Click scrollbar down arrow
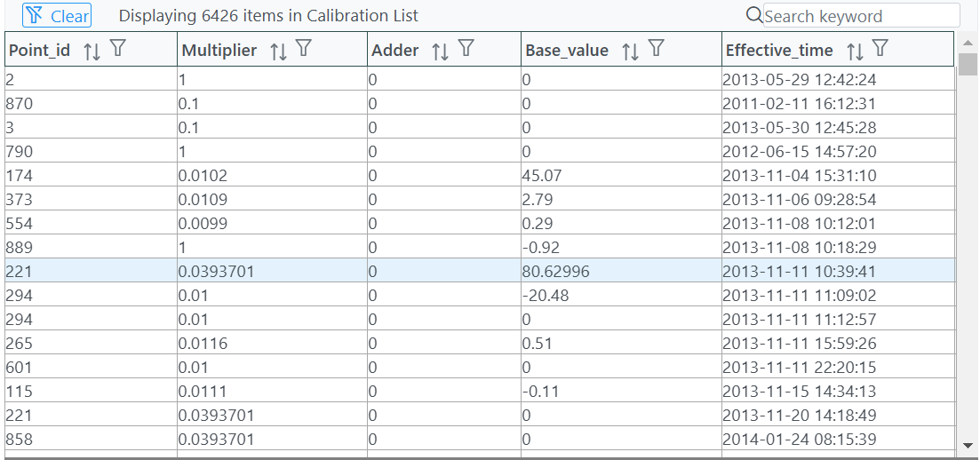This screenshot has height=460, width=980. point(968,445)
